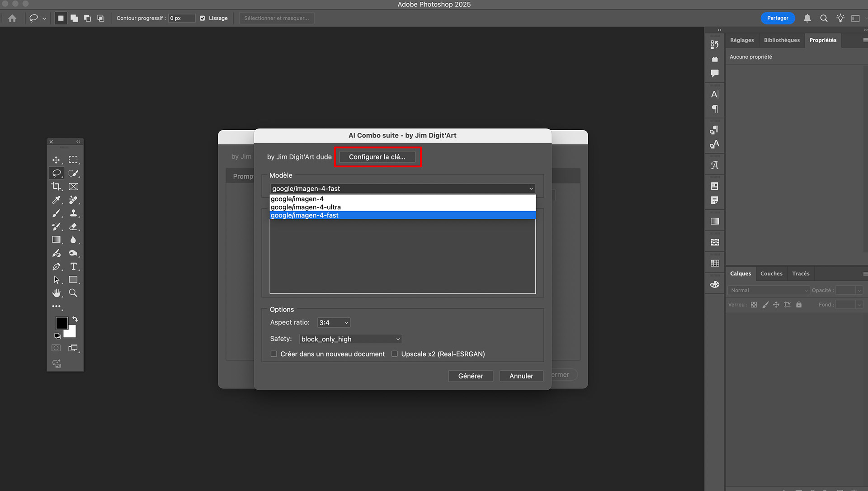Select the Eraser tool
This screenshot has height=491, width=868.
[x=73, y=227]
